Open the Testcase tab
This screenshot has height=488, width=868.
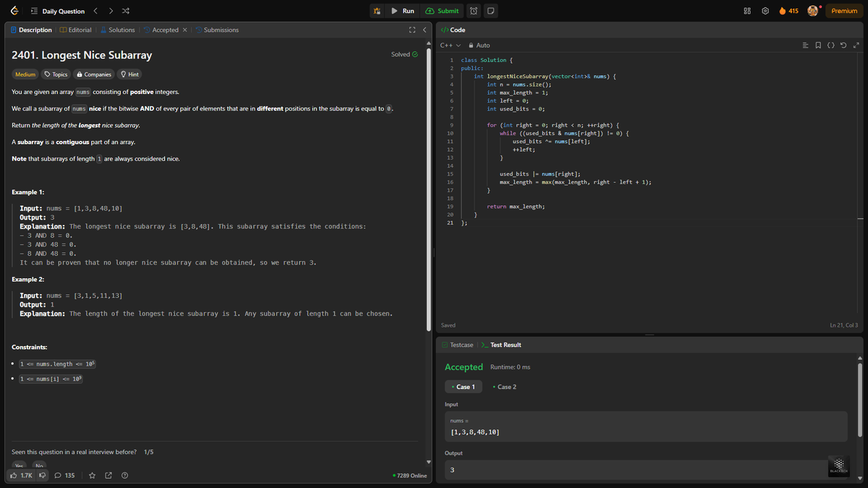point(457,345)
